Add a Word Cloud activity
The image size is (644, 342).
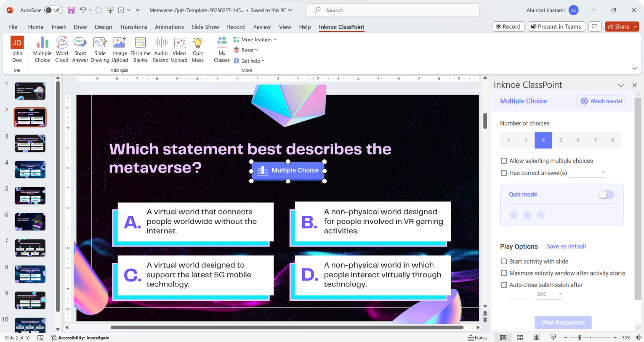(x=61, y=48)
